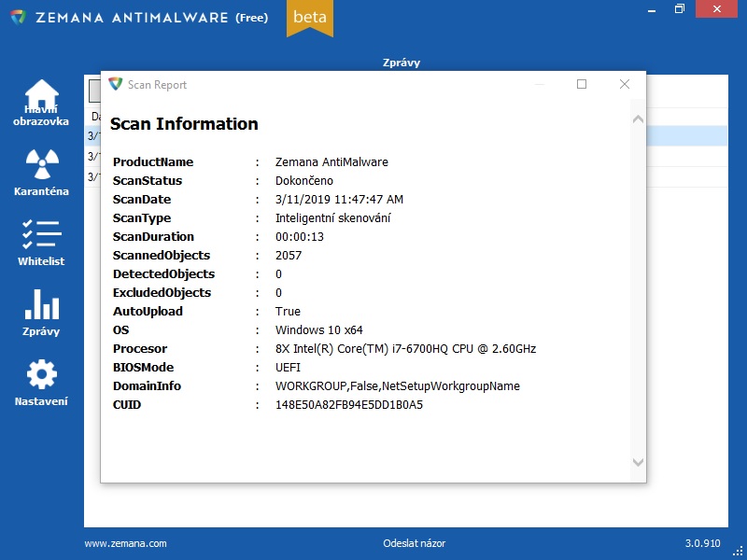The height and width of the screenshot is (560, 747).
Task: Minimize the Scan Report window
Action: tap(539, 84)
